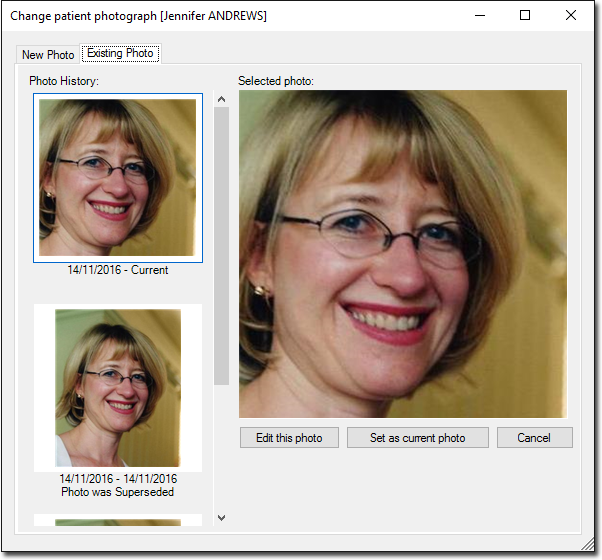The height and width of the screenshot is (560, 602).
Task: Select the 14/11/2016 Current photo thumbnail
Action: [118, 178]
